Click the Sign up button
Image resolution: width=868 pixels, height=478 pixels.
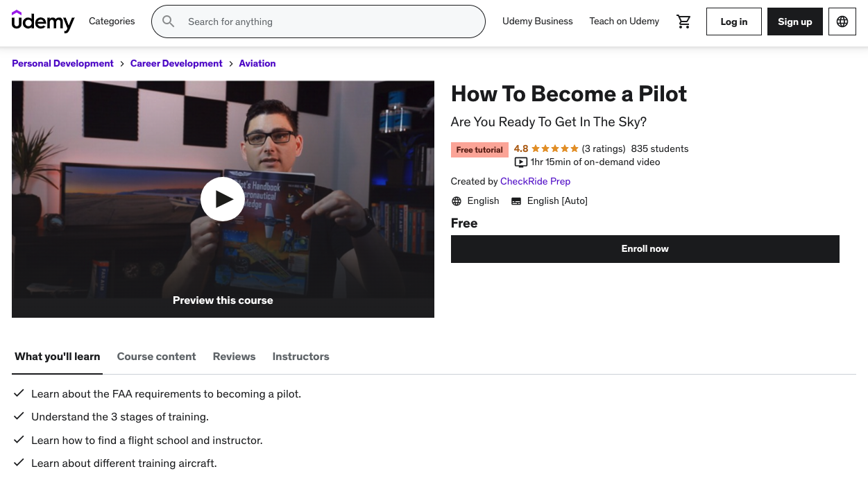tap(795, 22)
